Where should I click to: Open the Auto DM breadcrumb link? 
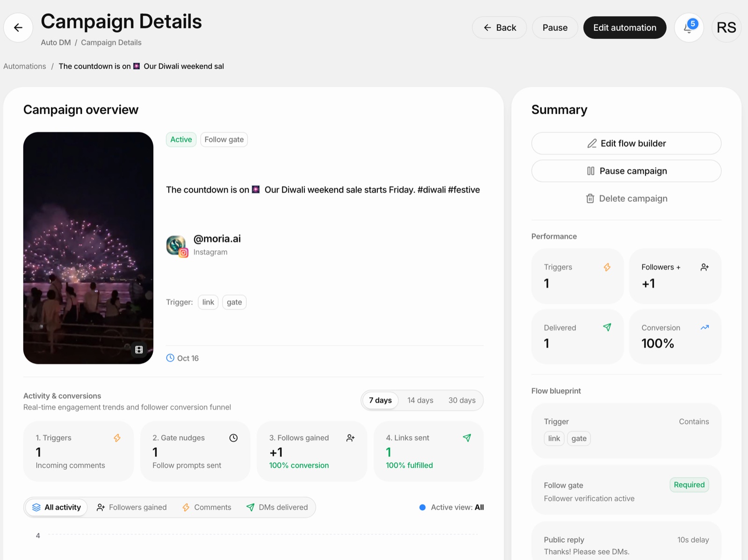pyautogui.click(x=56, y=42)
